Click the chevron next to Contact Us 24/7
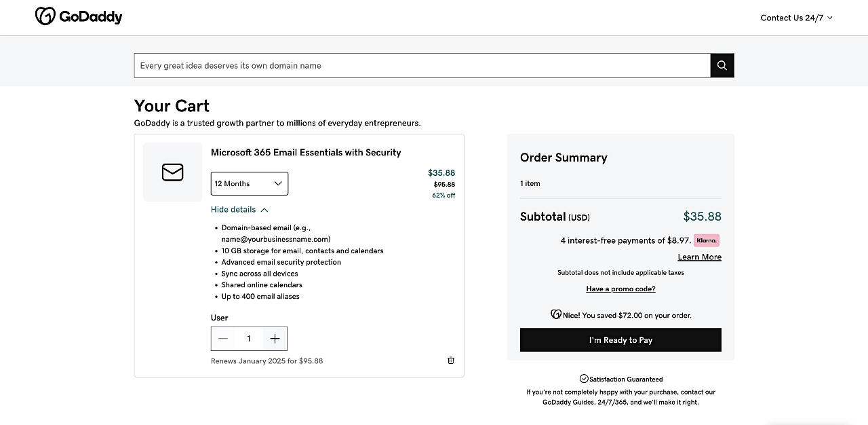 [829, 18]
